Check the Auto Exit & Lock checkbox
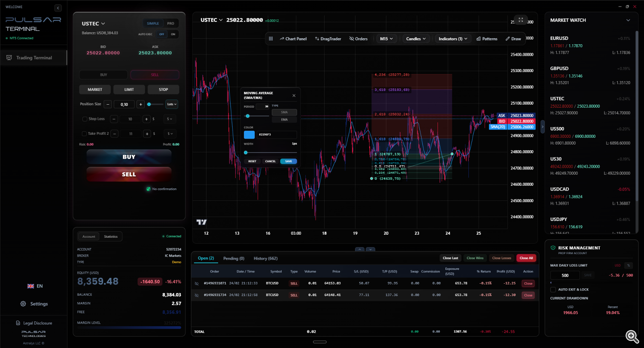Image resolution: width=644 pixels, height=348 pixels. [553, 290]
